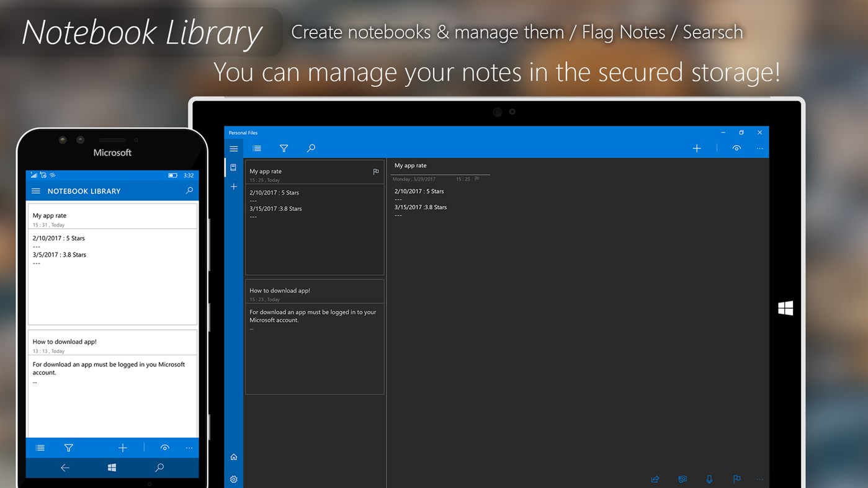Open the hamburger navigation menu
Viewport: 868px width, 488px height.
click(x=234, y=148)
